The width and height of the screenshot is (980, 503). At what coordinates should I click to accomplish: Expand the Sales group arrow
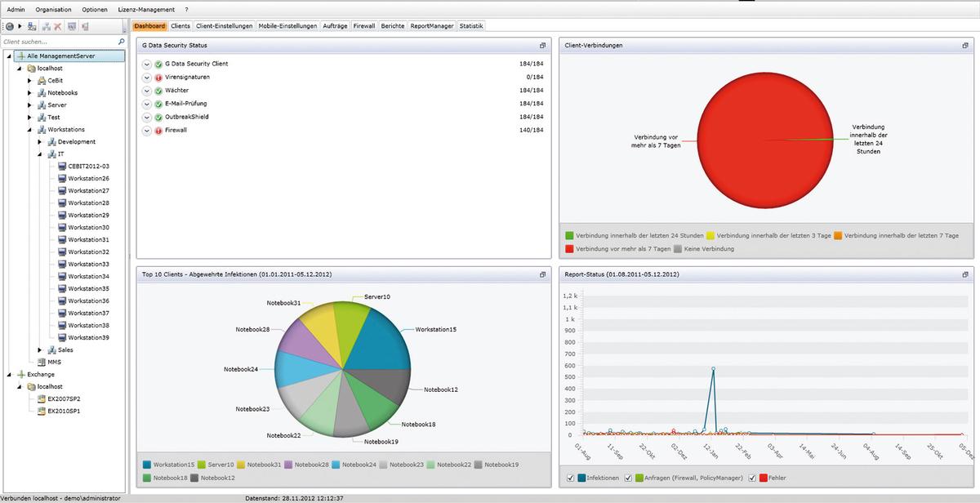pyautogui.click(x=40, y=350)
